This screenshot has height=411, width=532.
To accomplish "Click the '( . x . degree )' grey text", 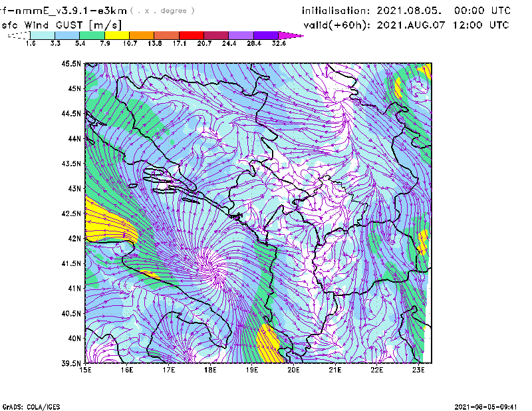I will pos(162,11).
